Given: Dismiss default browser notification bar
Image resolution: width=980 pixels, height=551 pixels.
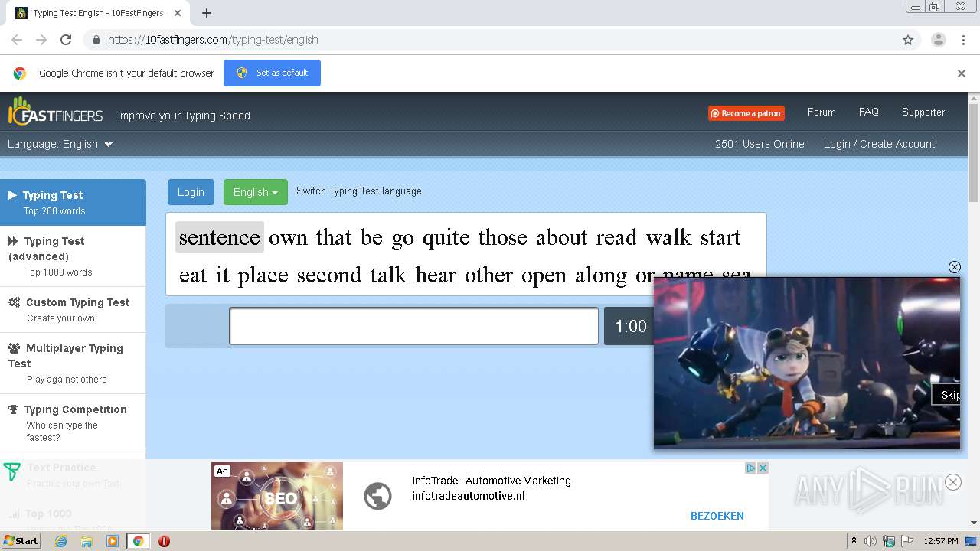Looking at the screenshot, I should click(962, 73).
